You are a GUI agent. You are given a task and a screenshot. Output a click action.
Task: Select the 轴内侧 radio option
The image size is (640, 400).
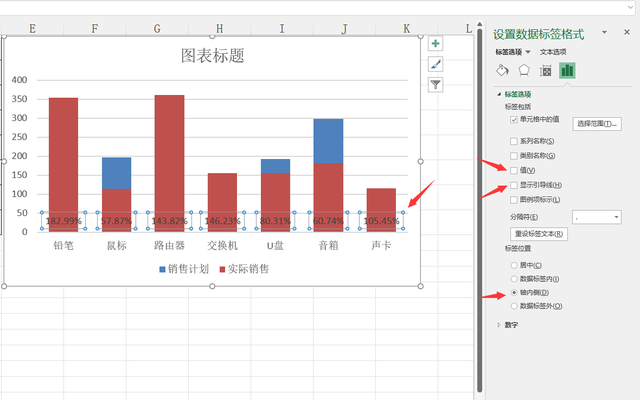[514, 292]
